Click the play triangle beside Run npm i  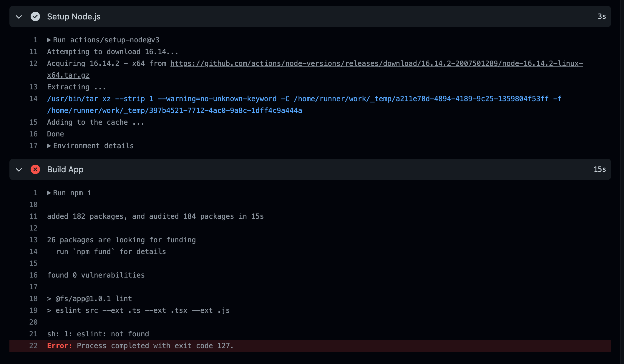(x=49, y=193)
